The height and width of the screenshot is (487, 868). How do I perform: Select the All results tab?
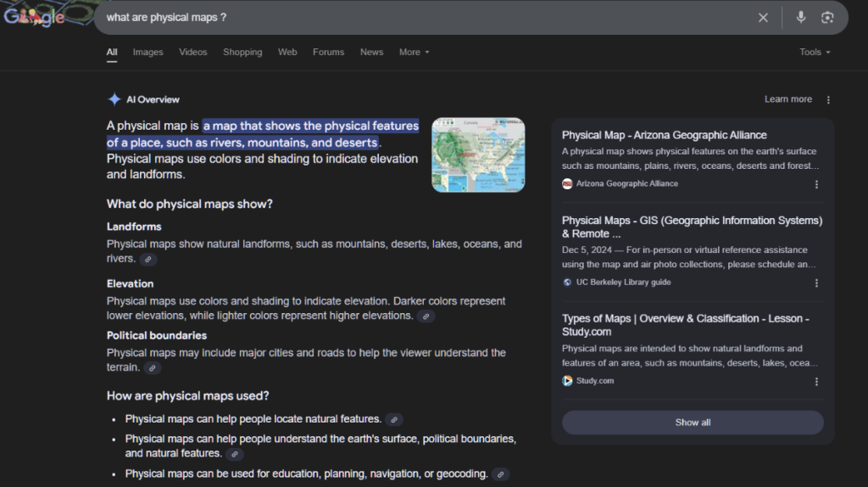click(x=112, y=52)
